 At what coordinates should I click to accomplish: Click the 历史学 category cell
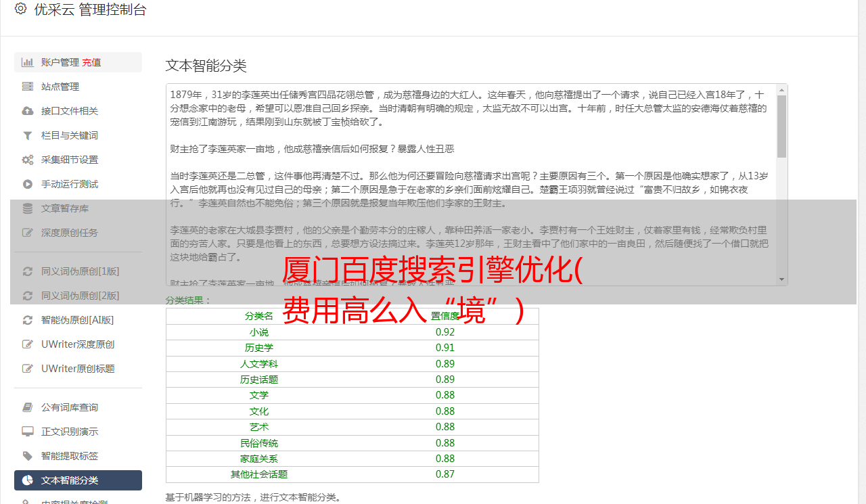tap(259, 348)
